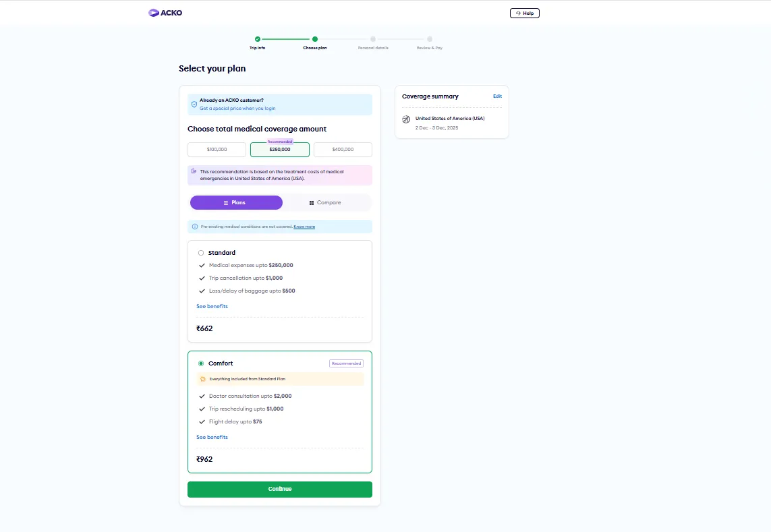Click the airplane icon in Coverage summary
771x532 pixels.
pyautogui.click(x=406, y=119)
